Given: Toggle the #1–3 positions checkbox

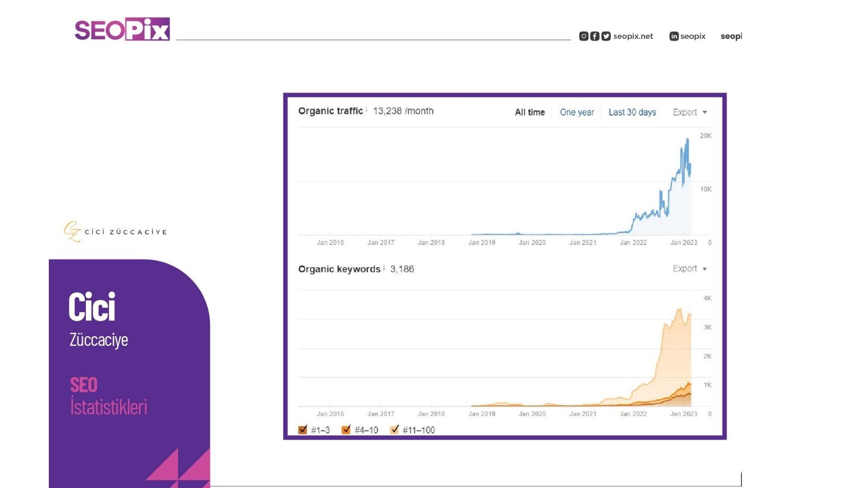Looking at the screenshot, I should click(x=303, y=430).
